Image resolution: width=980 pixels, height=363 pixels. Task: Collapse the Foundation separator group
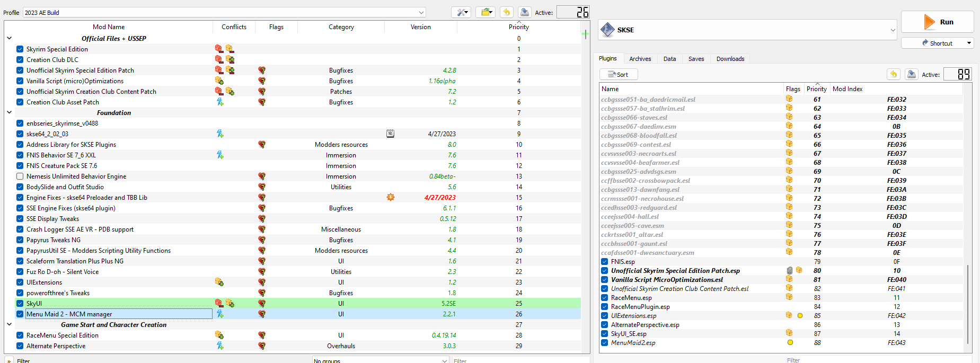point(9,112)
